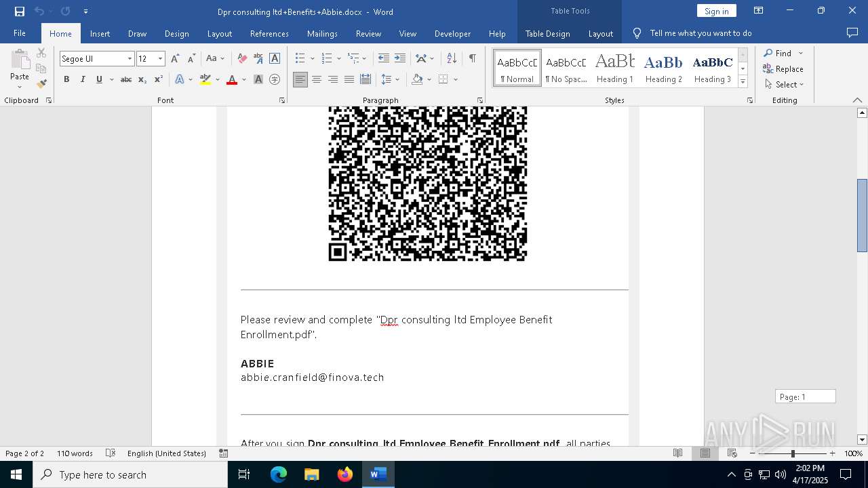
Task: Toggle Superscript formatting
Action: pos(159,79)
